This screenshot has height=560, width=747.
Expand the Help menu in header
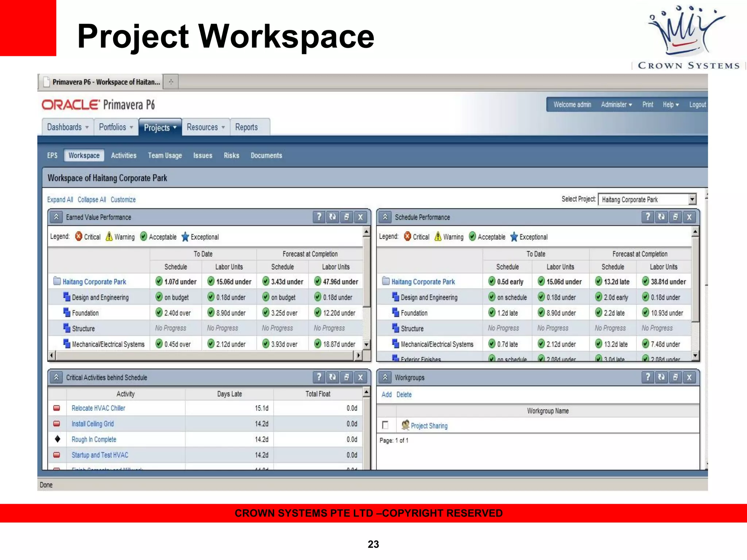click(x=671, y=105)
